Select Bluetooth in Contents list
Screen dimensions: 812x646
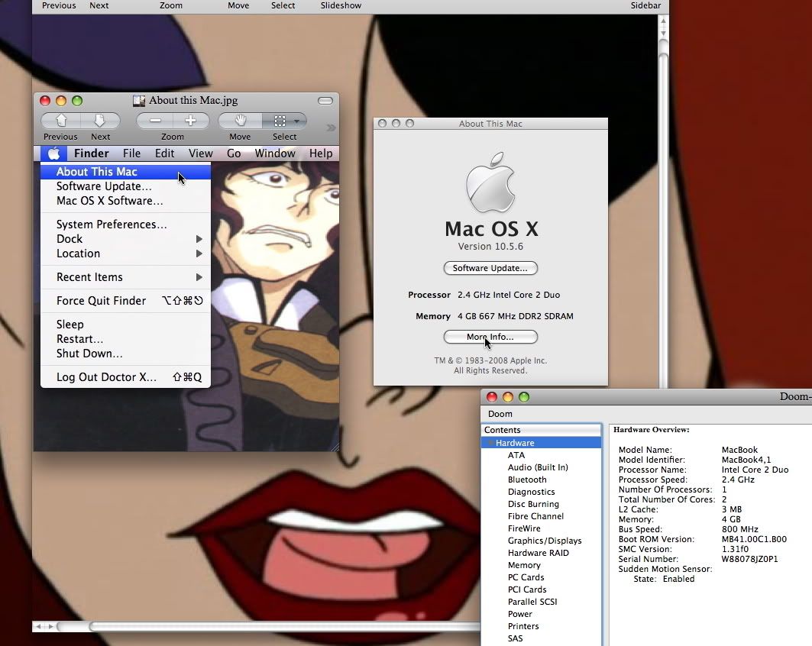(x=527, y=480)
